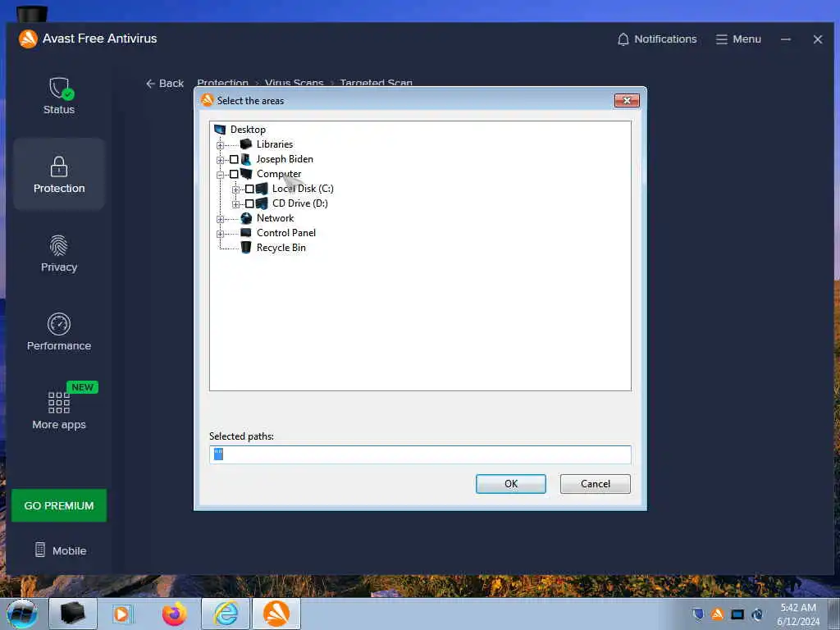Click the Avast taskbar button

click(x=276, y=614)
